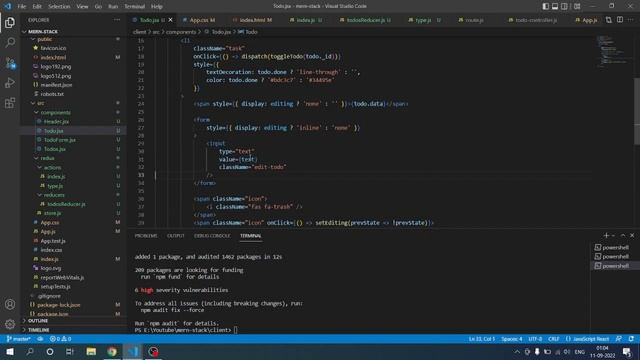This screenshot has height=360, width=640.
Task: Close the terminal panel
Action: [632, 236]
